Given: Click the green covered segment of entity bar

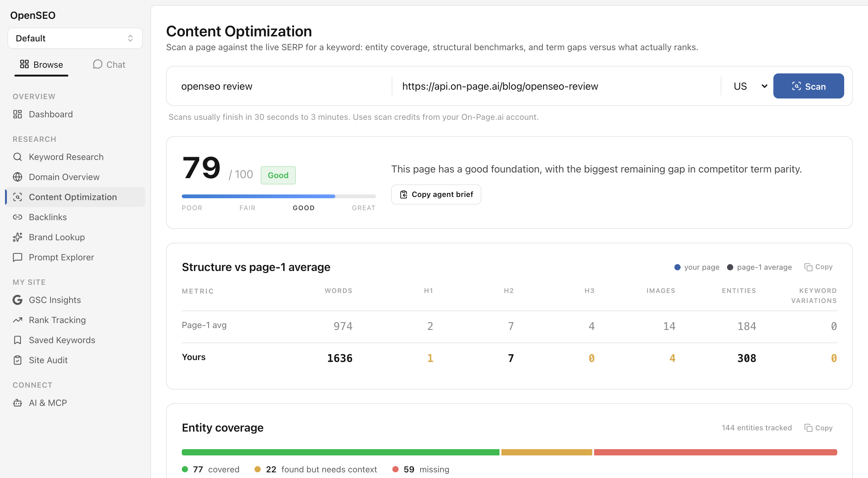Looking at the screenshot, I should point(340,452).
